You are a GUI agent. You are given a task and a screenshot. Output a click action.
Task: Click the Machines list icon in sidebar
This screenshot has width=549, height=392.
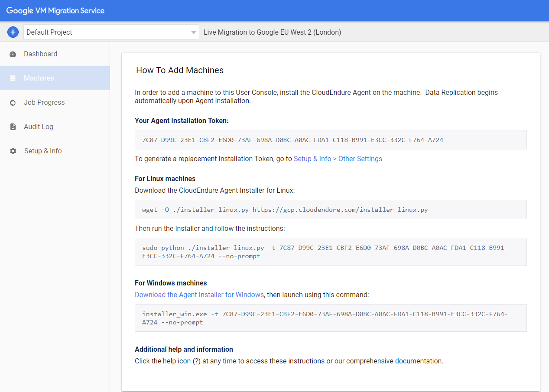point(13,78)
